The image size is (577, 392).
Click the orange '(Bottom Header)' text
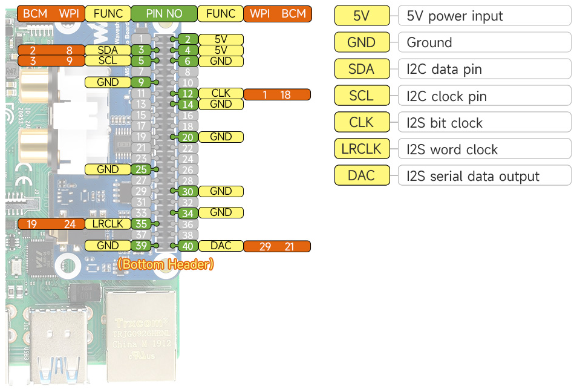pyautogui.click(x=165, y=264)
